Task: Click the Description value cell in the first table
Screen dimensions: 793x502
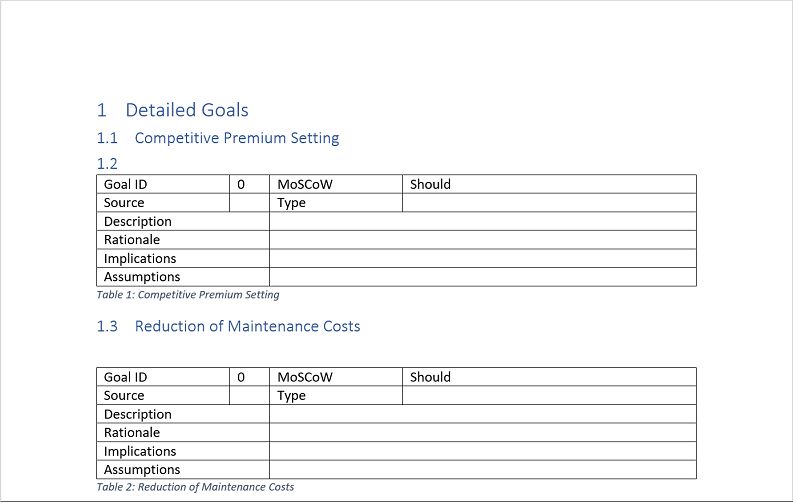Action: (x=483, y=221)
